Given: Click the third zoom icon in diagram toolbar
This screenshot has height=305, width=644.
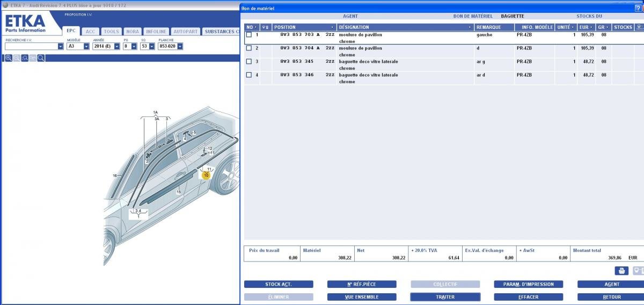Looking at the screenshot, I should (25, 58).
